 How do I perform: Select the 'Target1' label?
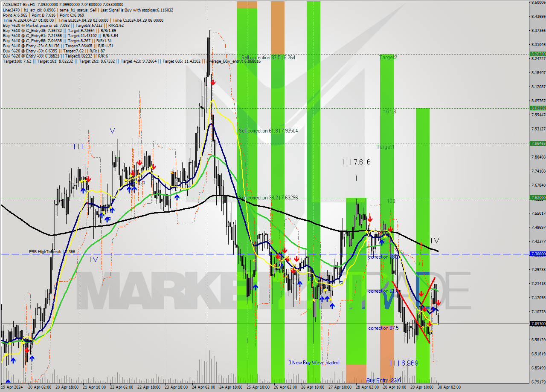click(385, 147)
